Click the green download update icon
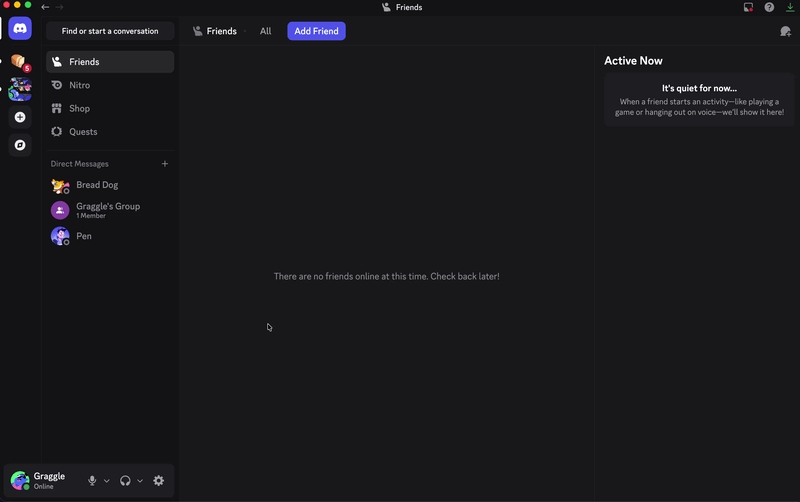Viewport: 800px width, 502px height. [790, 7]
